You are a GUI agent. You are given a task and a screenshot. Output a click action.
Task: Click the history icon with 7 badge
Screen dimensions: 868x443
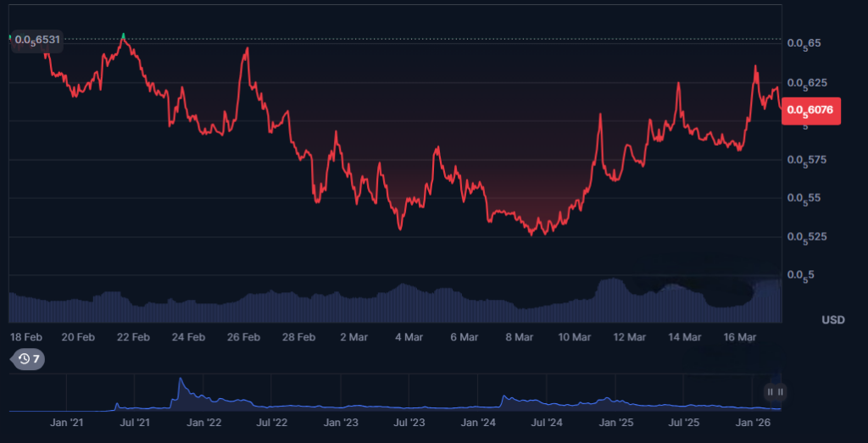(28, 359)
